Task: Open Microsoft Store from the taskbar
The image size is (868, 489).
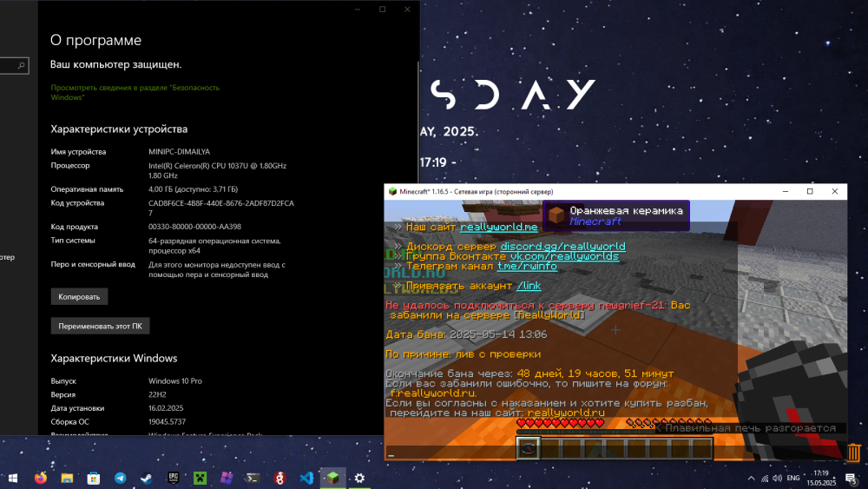Action: click(x=94, y=478)
